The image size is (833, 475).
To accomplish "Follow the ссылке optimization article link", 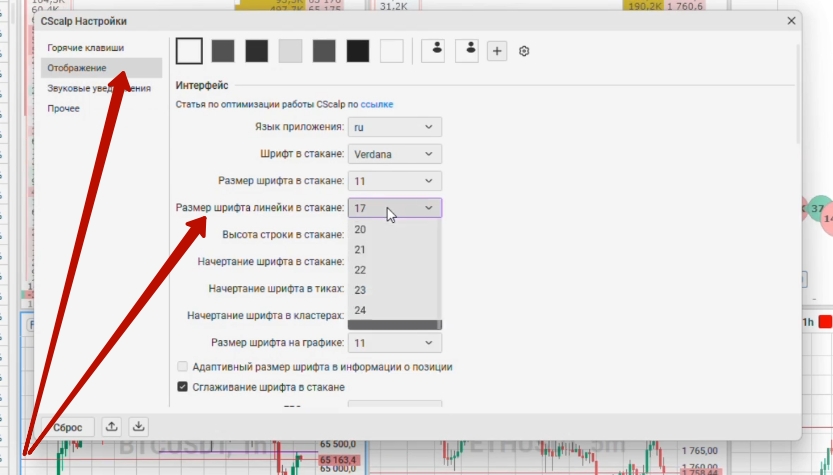I will 377,104.
